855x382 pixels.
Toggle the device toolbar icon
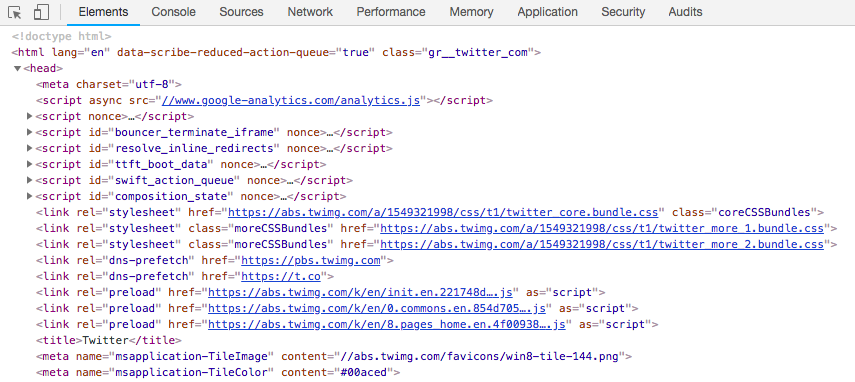(x=41, y=12)
